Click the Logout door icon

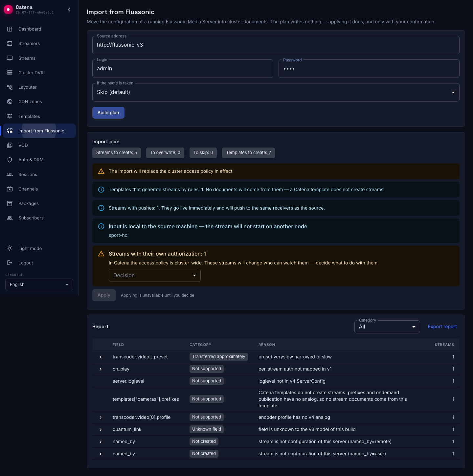point(10,263)
